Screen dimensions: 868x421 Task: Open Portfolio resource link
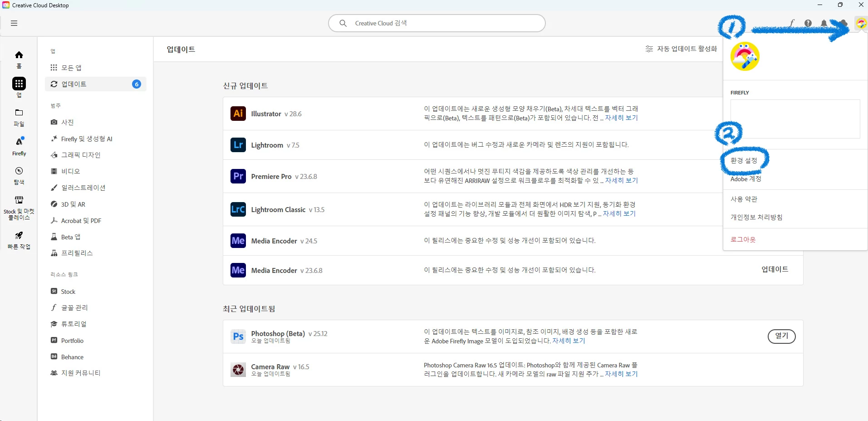[96, 340]
